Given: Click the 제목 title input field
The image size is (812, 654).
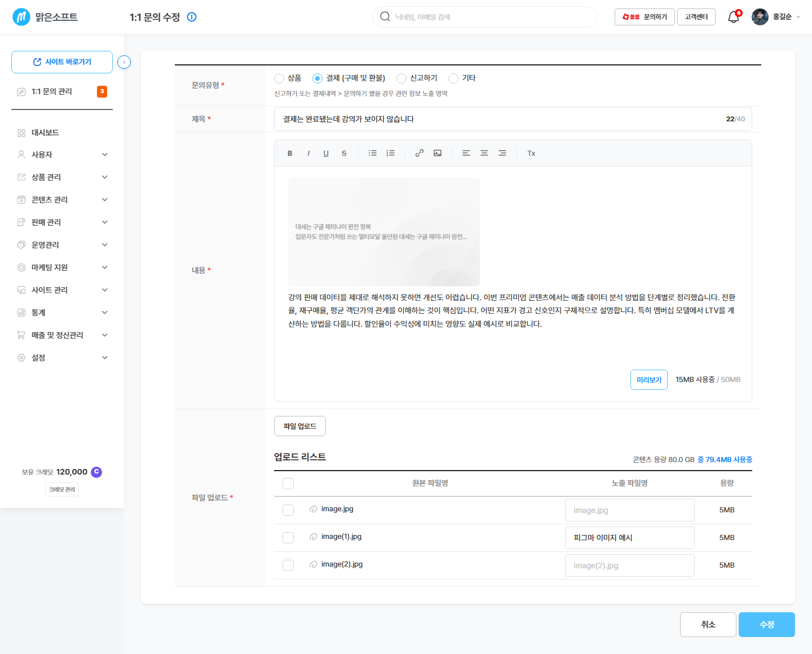Looking at the screenshot, I should click(x=513, y=119).
